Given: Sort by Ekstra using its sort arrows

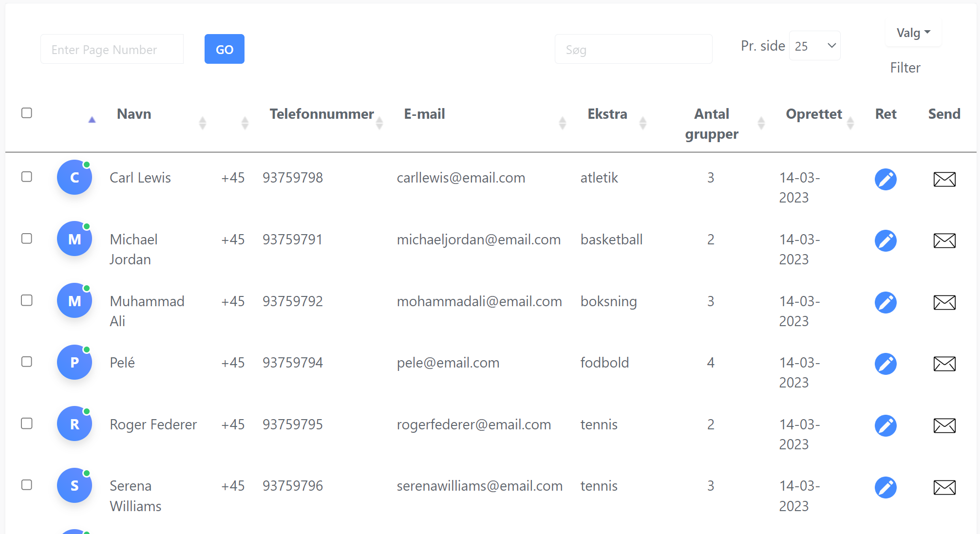Looking at the screenshot, I should click(x=643, y=123).
